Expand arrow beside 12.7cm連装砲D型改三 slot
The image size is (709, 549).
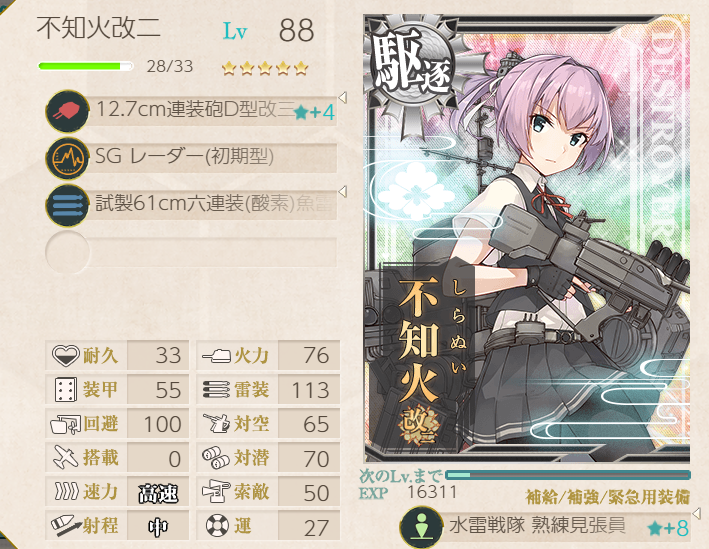(x=343, y=97)
